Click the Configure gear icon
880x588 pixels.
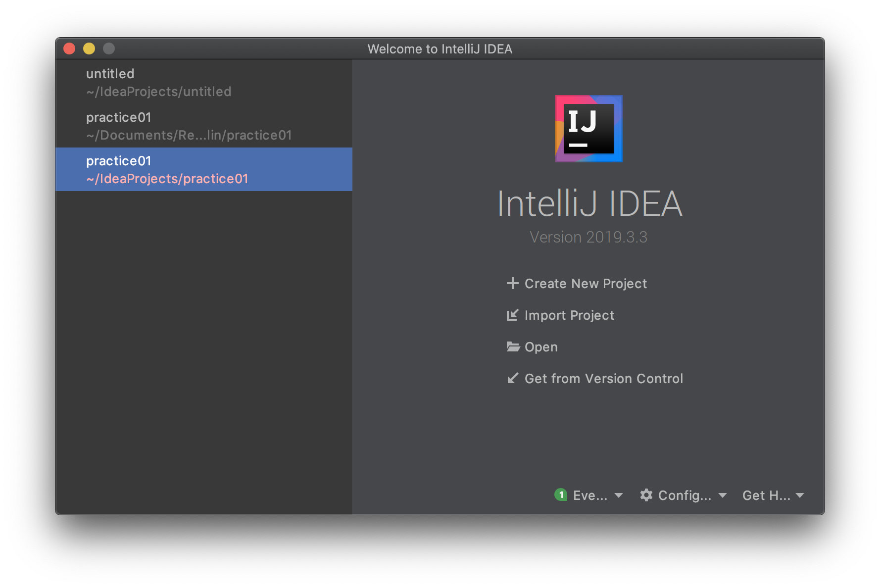pos(646,495)
